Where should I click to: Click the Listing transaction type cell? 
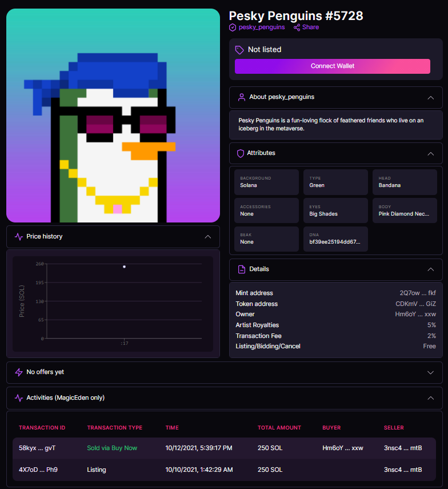tap(97, 470)
